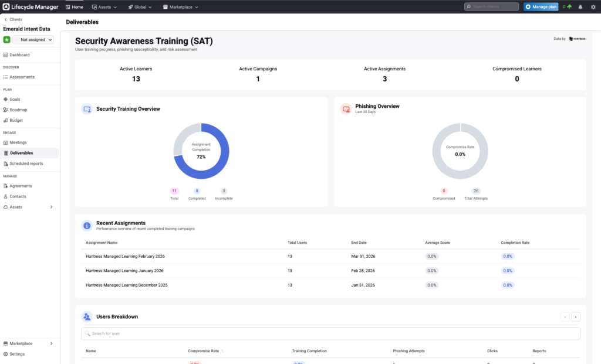Go to next page of Users Breakdown
The height and width of the screenshot is (364, 601).
pos(576,317)
